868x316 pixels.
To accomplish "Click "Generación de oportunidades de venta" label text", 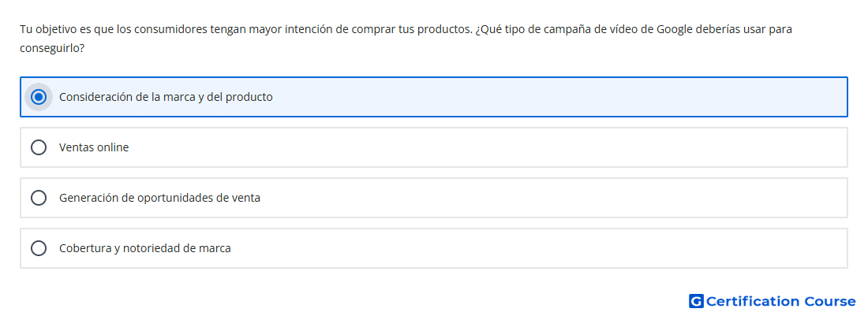I will [159, 198].
